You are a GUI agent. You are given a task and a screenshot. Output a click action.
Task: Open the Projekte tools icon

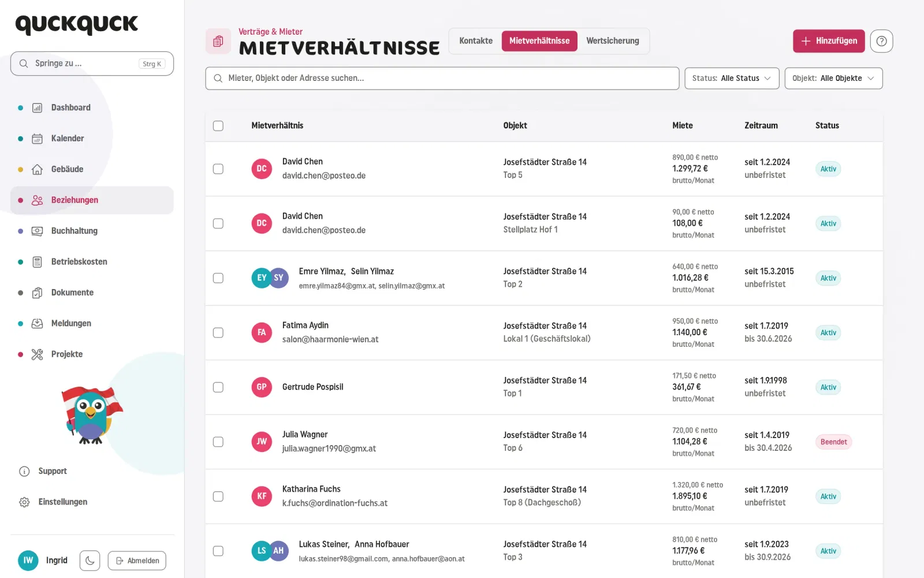[x=37, y=354]
